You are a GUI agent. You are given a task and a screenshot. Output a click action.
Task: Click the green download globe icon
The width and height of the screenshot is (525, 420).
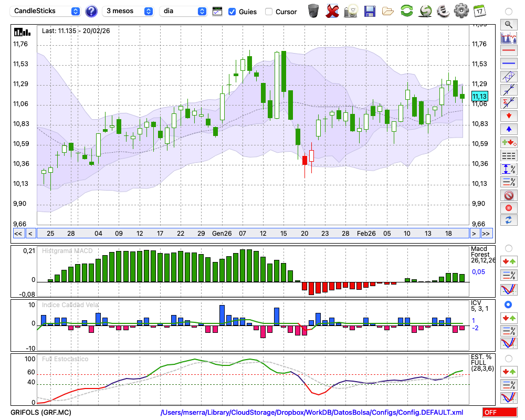coord(425,11)
